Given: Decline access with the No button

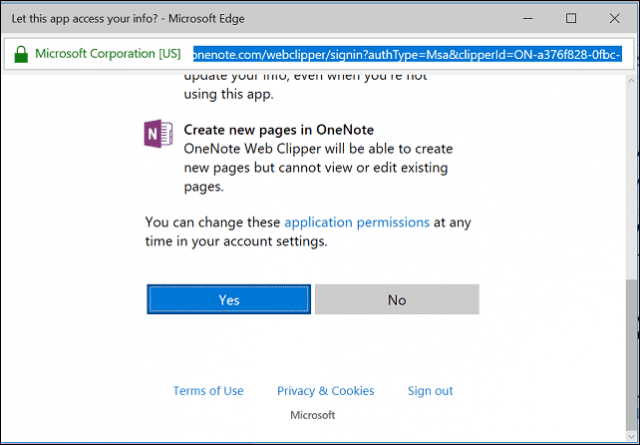Looking at the screenshot, I should point(397,299).
